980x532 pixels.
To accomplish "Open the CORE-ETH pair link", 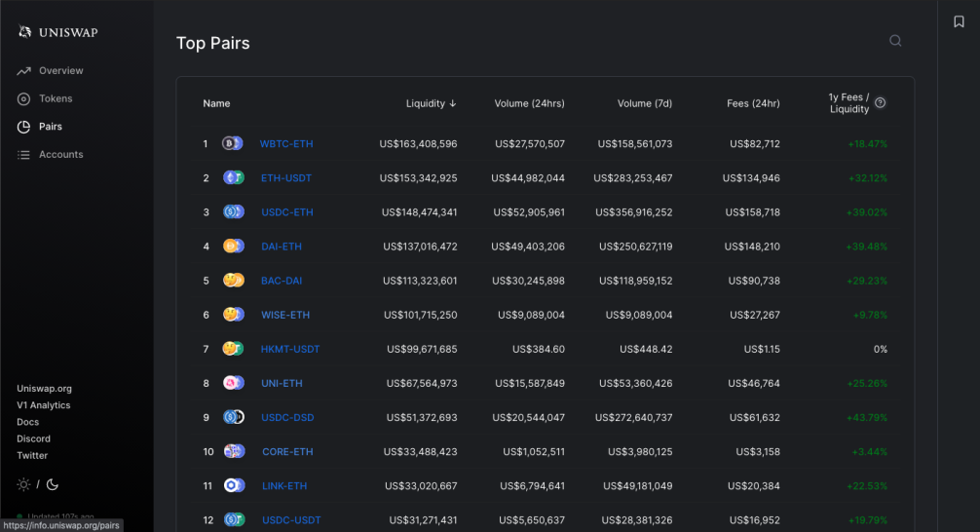I will click(287, 451).
